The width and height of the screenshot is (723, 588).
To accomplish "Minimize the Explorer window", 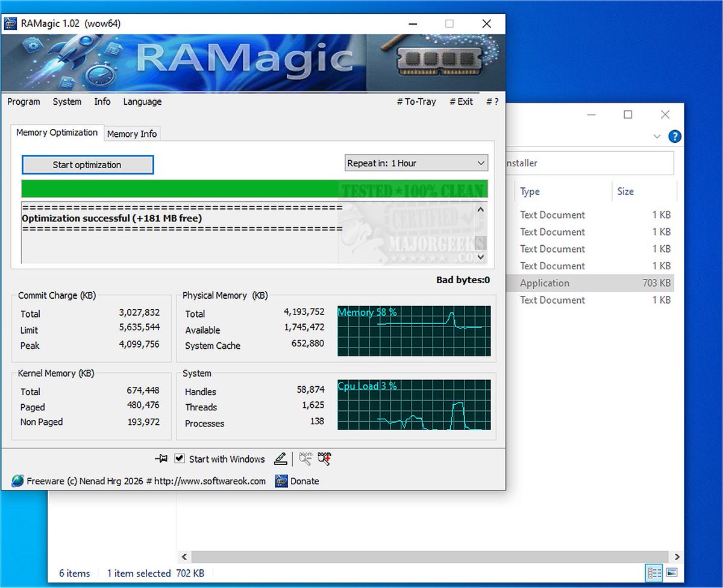I will [592, 114].
